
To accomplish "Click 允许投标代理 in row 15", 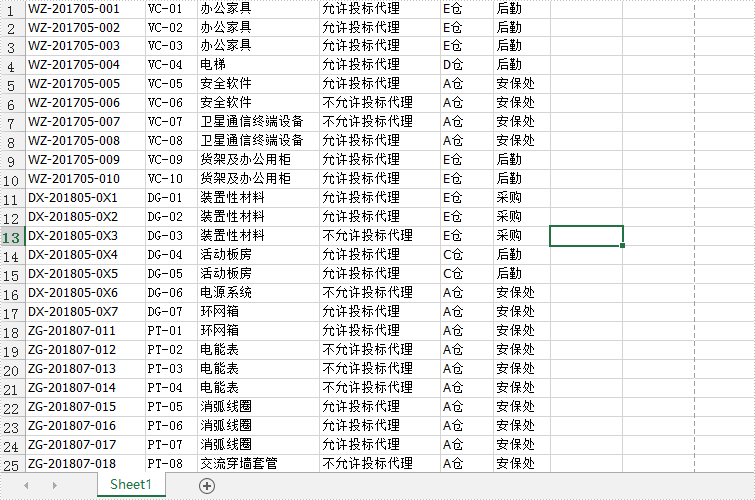I will (379, 274).
